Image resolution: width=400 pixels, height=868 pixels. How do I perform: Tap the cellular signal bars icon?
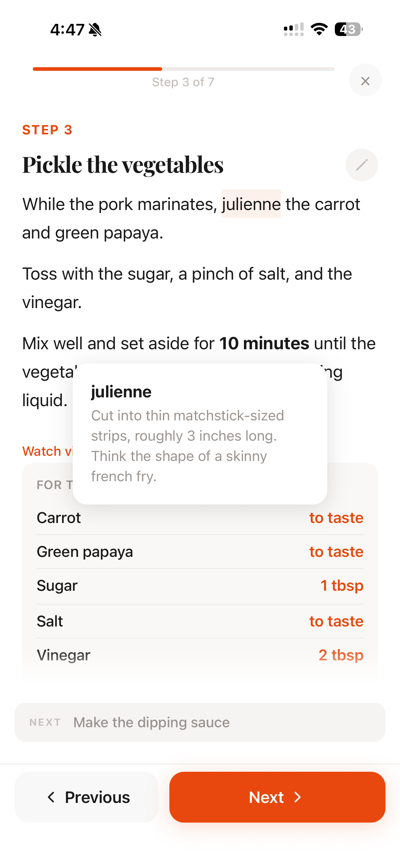coord(293,29)
